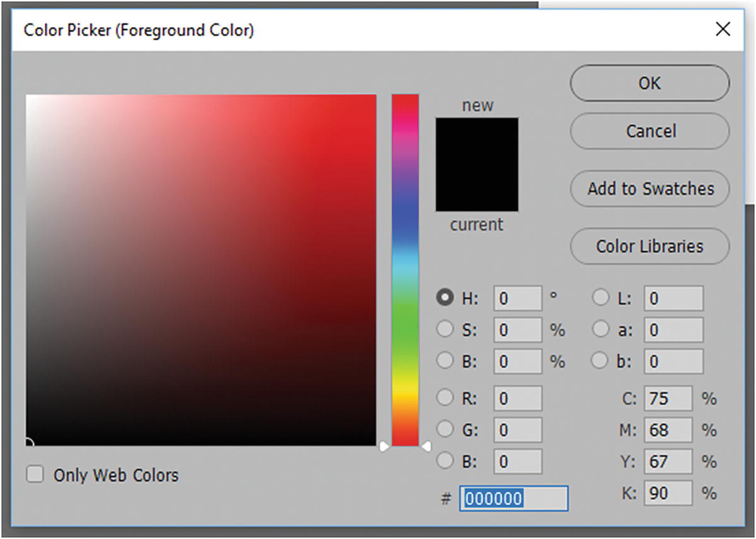
Task: Select the S saturation radio button
Action: (445, 329)
